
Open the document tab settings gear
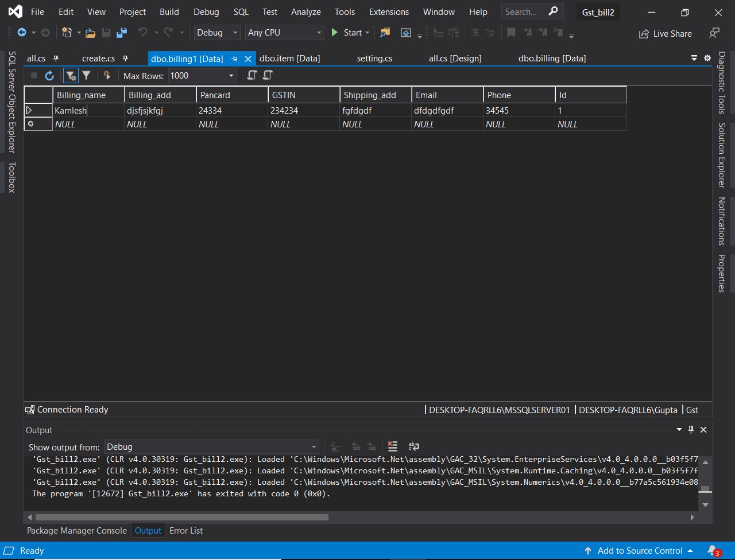707,58
